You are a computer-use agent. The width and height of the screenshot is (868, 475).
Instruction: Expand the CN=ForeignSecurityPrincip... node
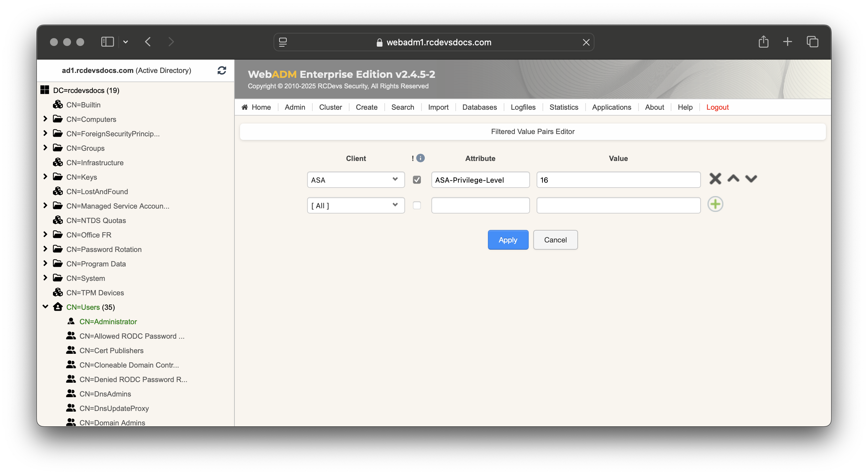pos(45,133)
